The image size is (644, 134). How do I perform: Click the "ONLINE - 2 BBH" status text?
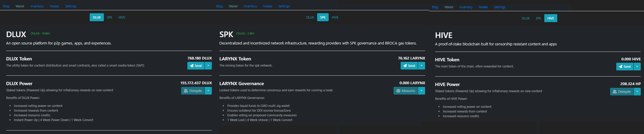point(245,34)
